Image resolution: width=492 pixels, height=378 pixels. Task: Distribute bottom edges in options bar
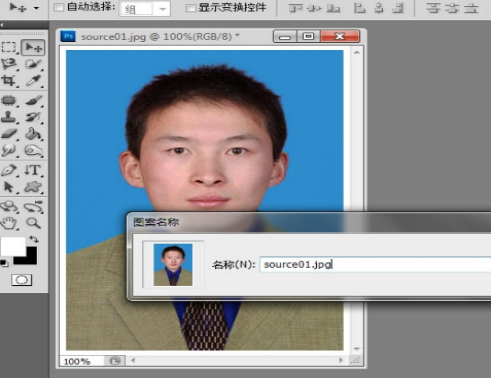click(471, 8)
